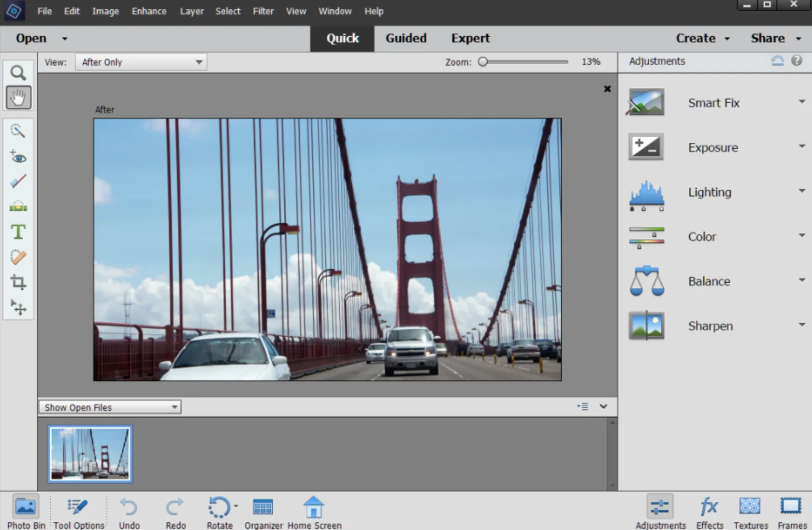Choose the Spot Healing Brush tool
This screenshot has width=812, height=530.
click(18, 257)
